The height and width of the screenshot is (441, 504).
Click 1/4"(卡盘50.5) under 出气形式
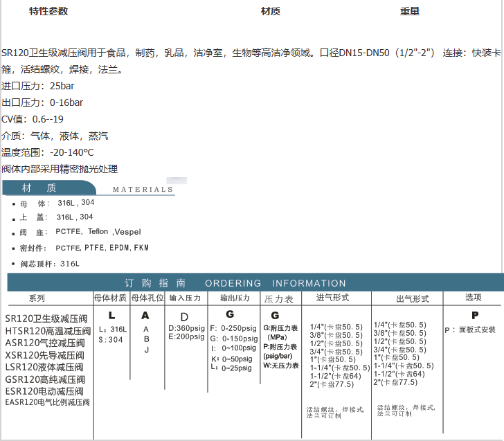click(x=400, y=325)
